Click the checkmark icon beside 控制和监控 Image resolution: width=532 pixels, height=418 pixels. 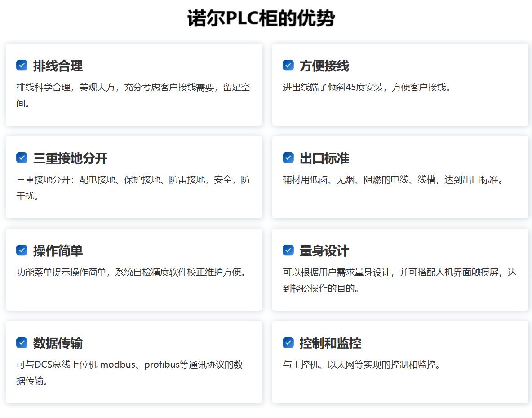click(288, 343)
